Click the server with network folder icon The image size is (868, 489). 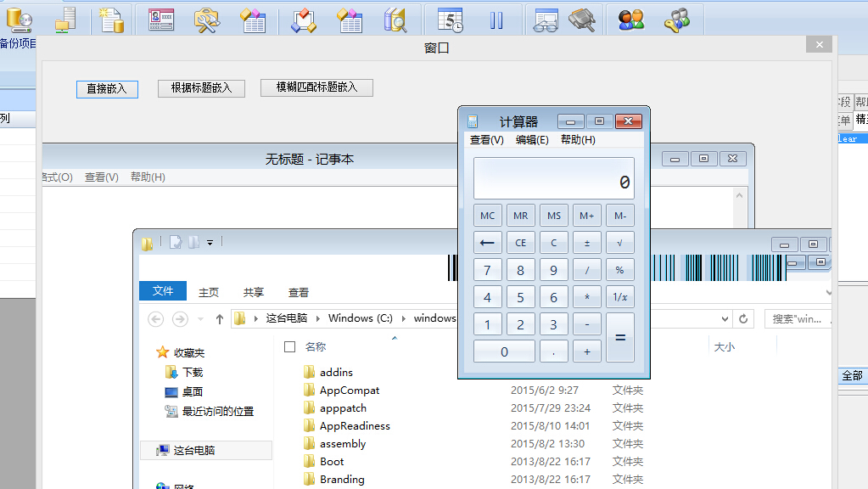click(x=65, y=20)
